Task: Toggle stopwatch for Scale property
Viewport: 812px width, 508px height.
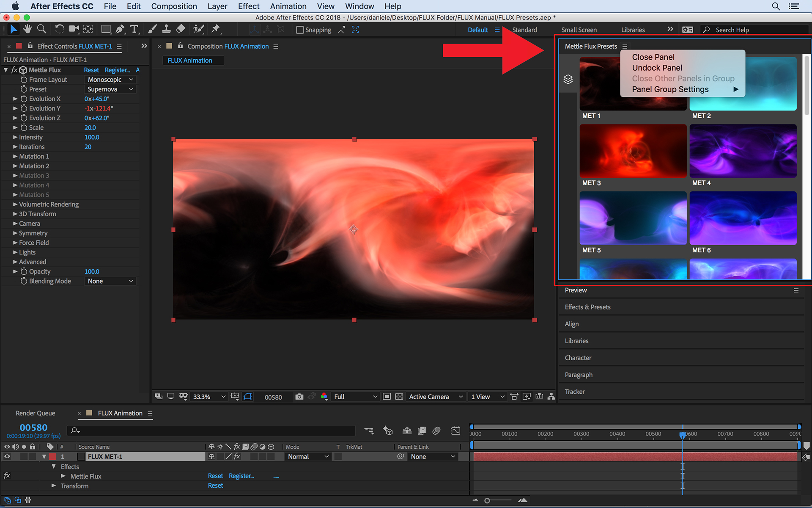Action: coord(24,127)
